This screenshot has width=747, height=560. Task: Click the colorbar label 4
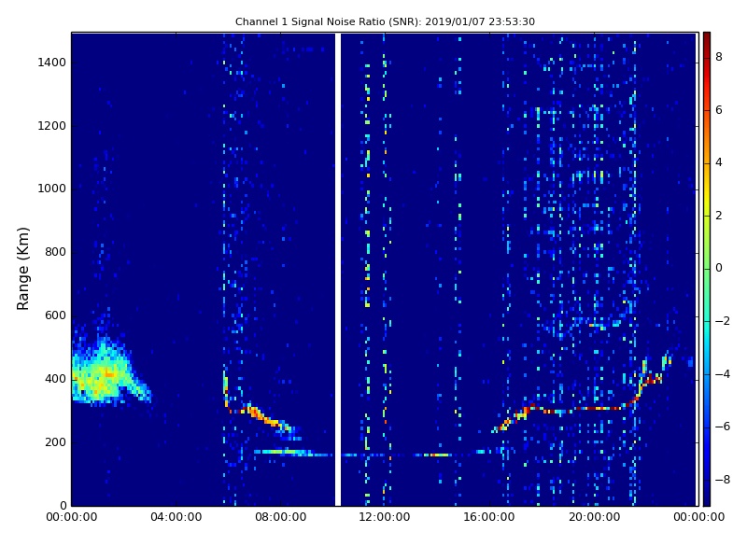(x=719, y=162)
